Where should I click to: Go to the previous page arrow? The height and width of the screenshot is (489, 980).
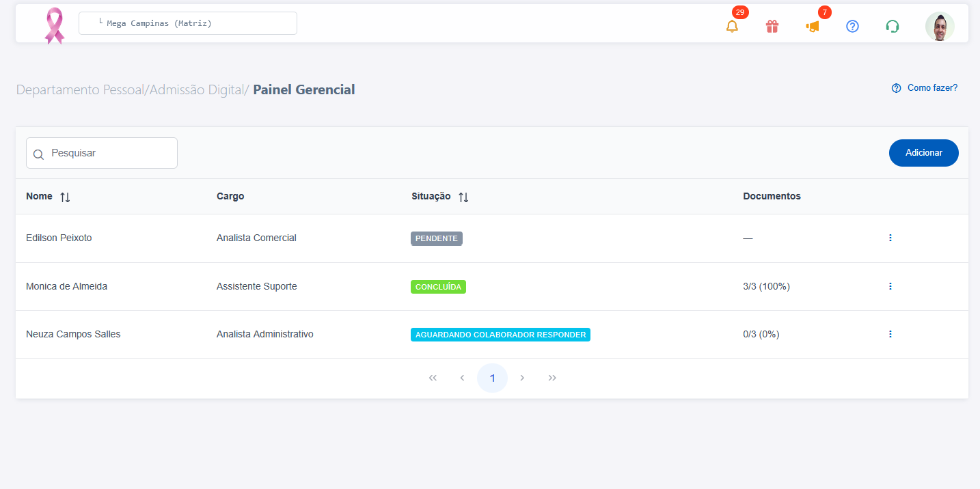click(x=462, y=378)
